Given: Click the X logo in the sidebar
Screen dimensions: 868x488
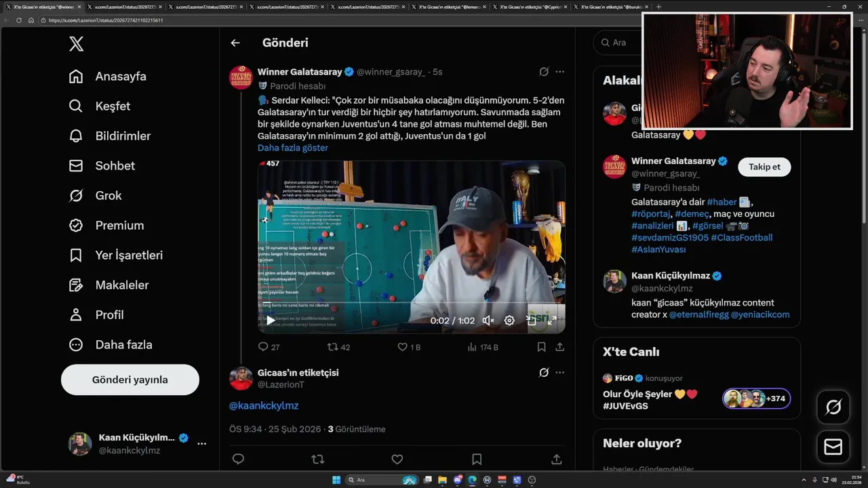Looking at the screenshot, I should [77, 44].
